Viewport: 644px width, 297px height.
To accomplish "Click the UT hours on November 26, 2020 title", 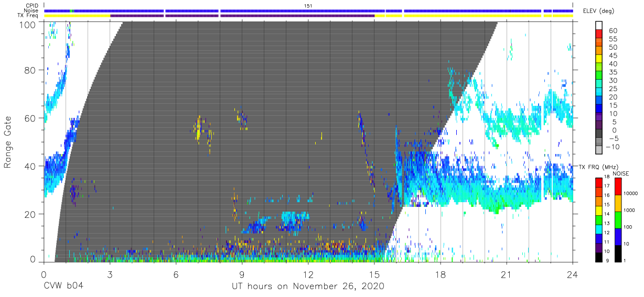I will pyautogui.click(x=308, y=287).
